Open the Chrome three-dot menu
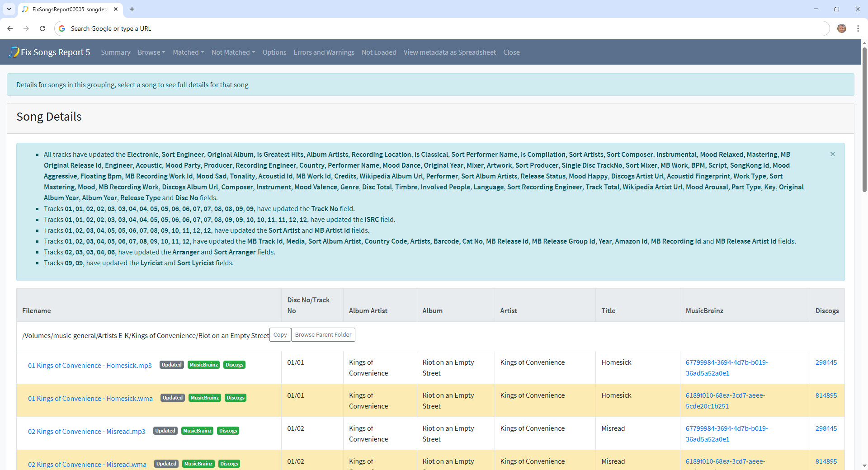The height and width of the screenshot is (470, 868). (x=858, y=28)
